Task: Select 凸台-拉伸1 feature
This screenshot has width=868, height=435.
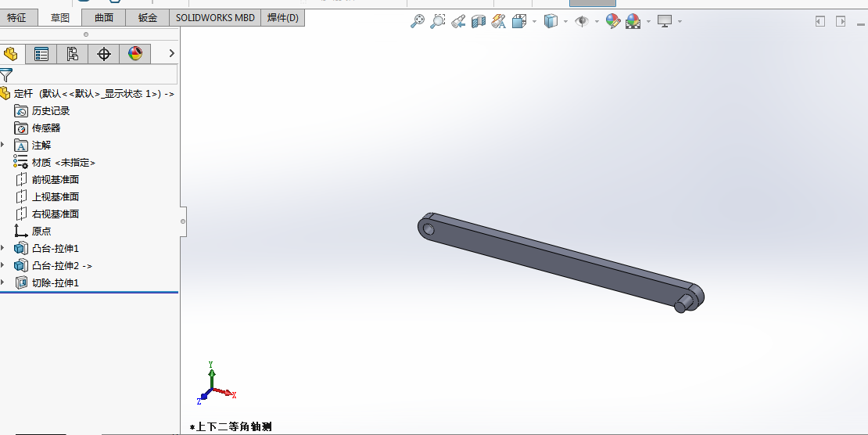Action: click(x=56, y=248)
